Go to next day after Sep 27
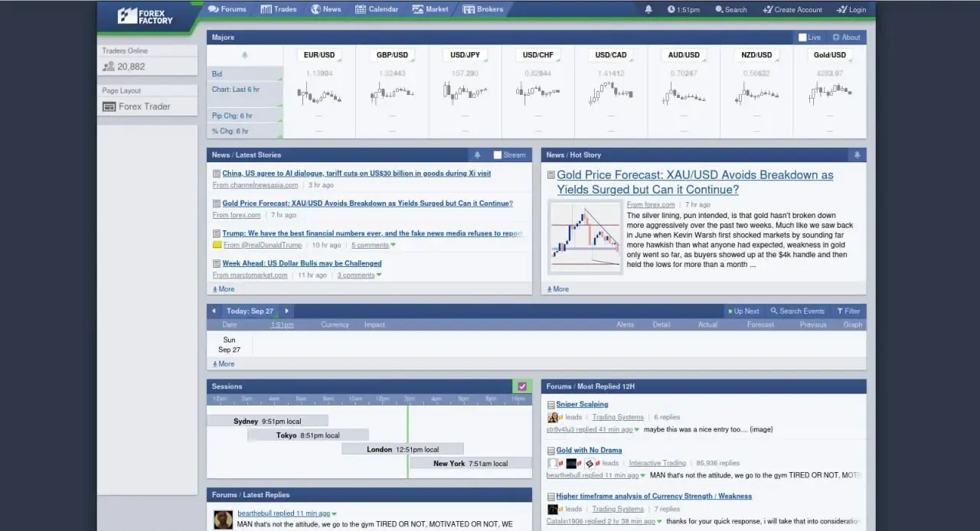The height and width of the screenshot is (531, 980). click(286, 311)
